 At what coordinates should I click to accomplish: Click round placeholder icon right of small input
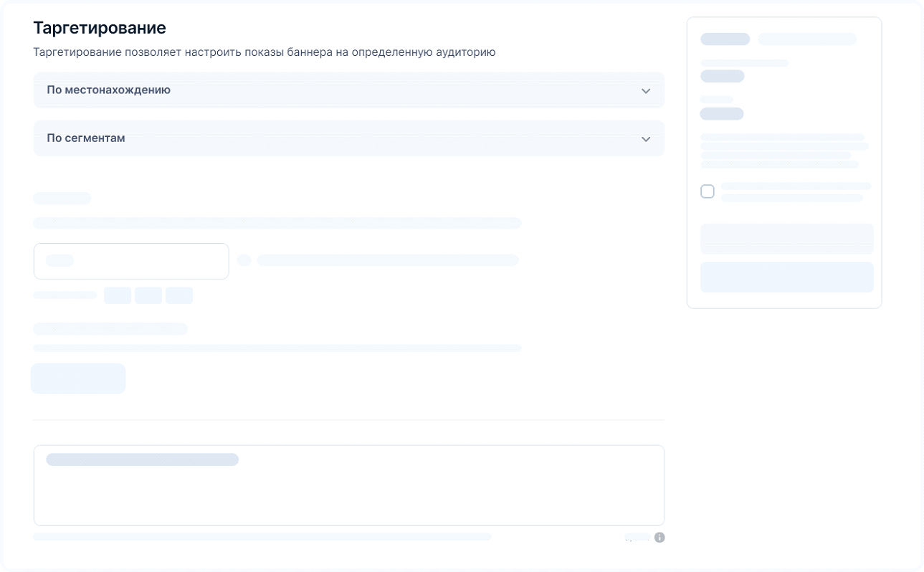244,260
